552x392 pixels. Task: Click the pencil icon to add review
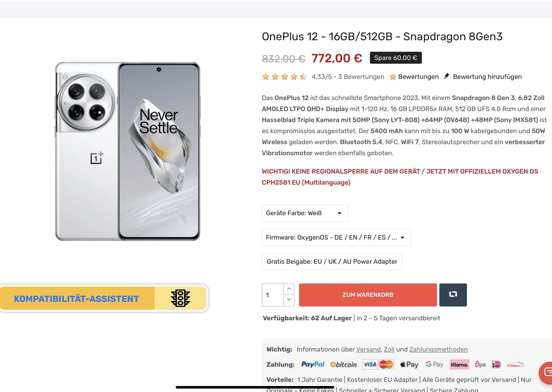coord(446,76)
